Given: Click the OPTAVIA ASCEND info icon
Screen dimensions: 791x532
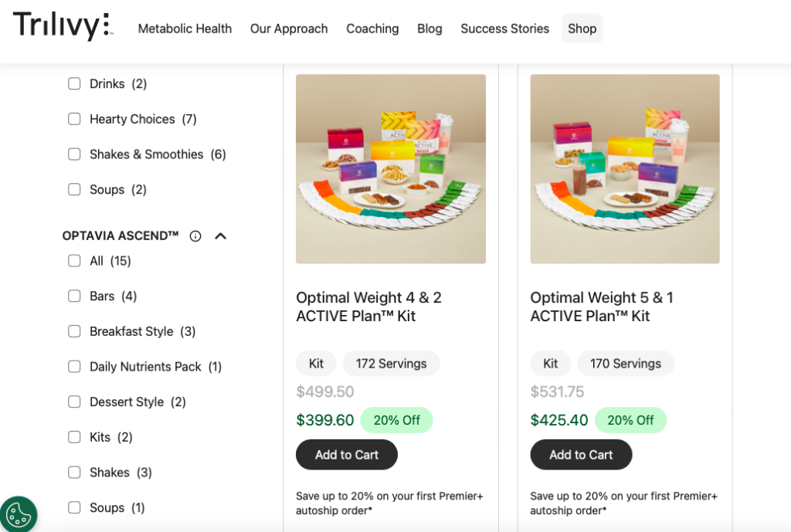Looking at the screenshot, I should [195, 236].
